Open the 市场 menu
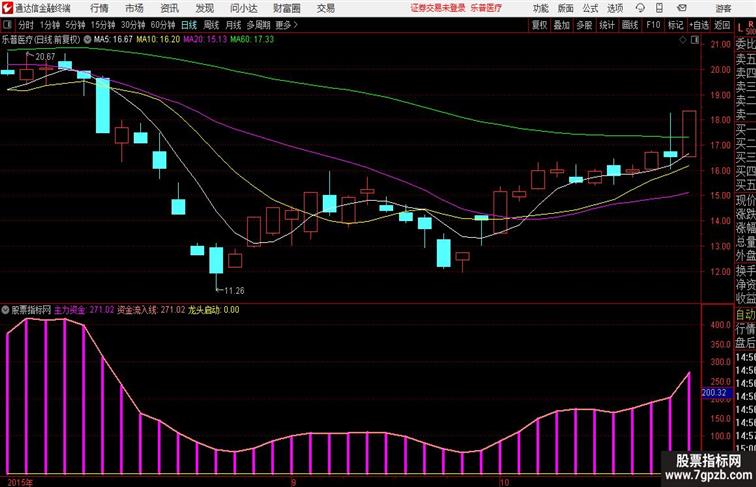The width and height of the screenshot is (756, 487). point(134,8)
